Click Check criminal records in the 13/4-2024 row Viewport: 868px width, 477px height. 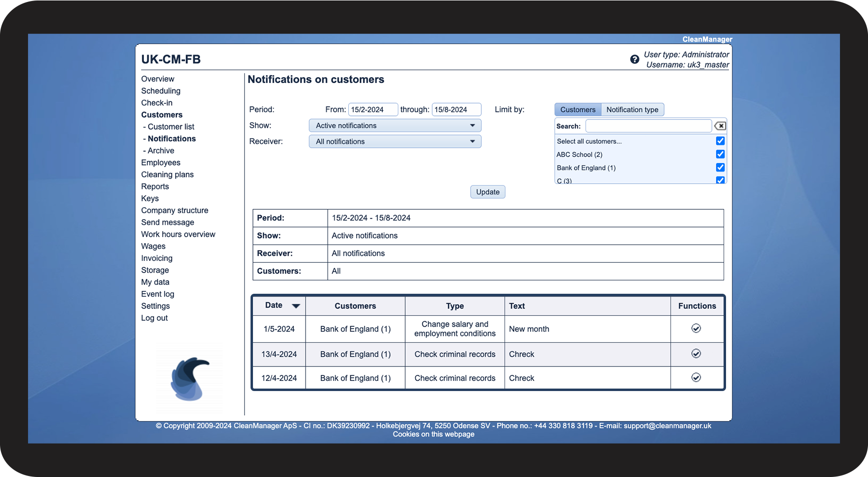(x=455, y=354)
